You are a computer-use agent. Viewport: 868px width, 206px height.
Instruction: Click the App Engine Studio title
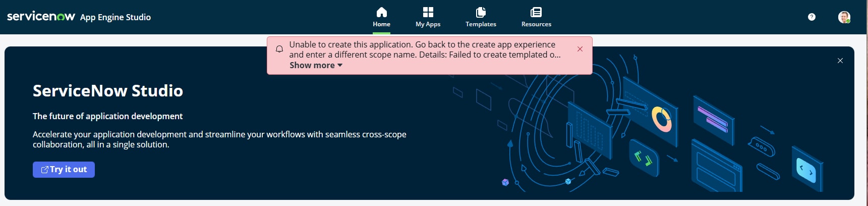[115, 17]
